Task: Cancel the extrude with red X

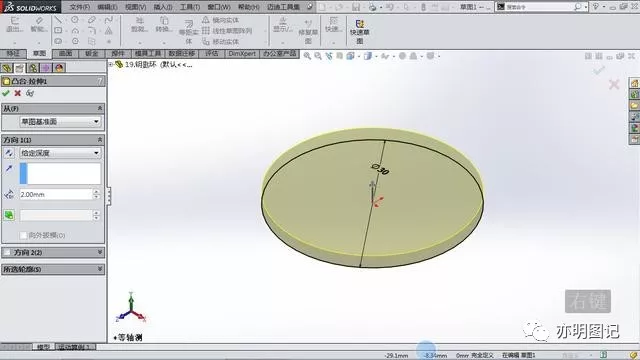Action: 18,93
